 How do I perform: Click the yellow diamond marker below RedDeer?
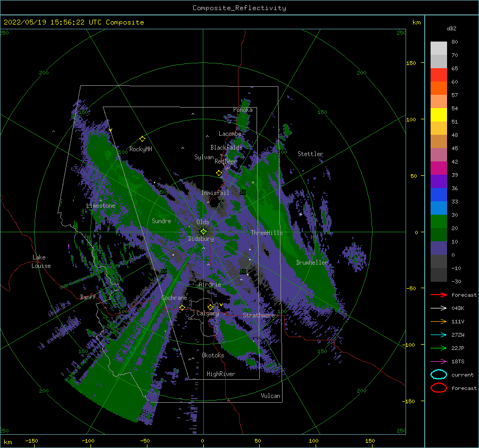coord(219,173)
